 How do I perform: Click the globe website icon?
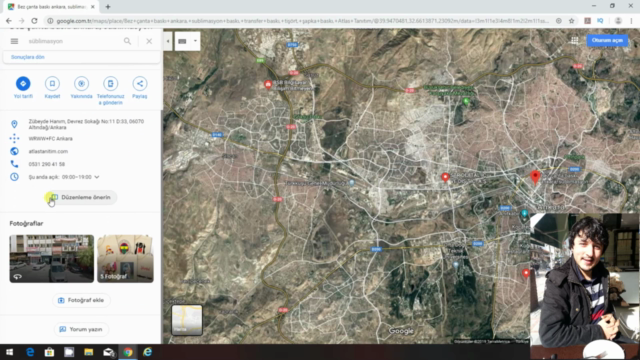point(14,151)
